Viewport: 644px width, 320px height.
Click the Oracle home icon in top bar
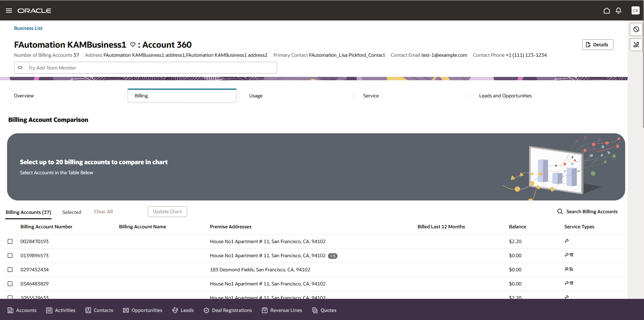coord(606,10)
